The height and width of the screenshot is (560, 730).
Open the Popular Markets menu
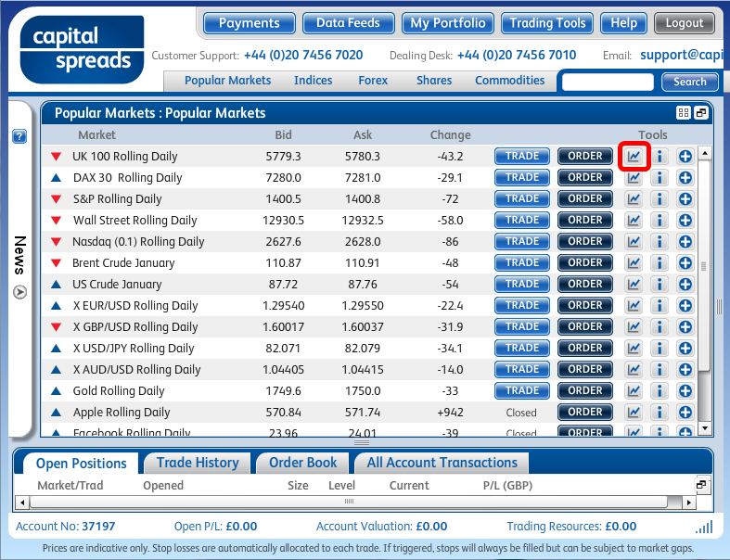[227, 81]
